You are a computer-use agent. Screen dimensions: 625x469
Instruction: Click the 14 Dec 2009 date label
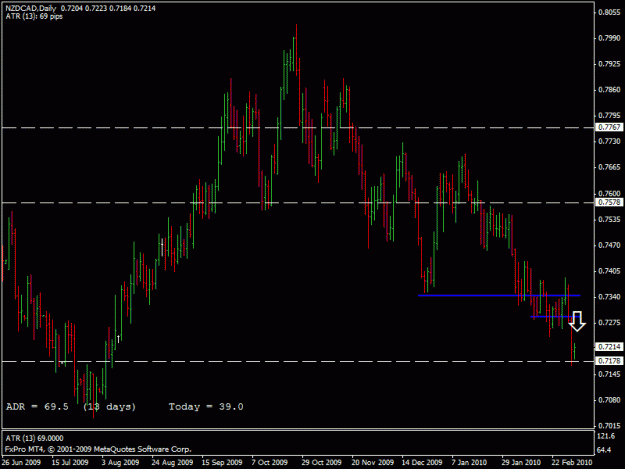(x=422, y=462)
